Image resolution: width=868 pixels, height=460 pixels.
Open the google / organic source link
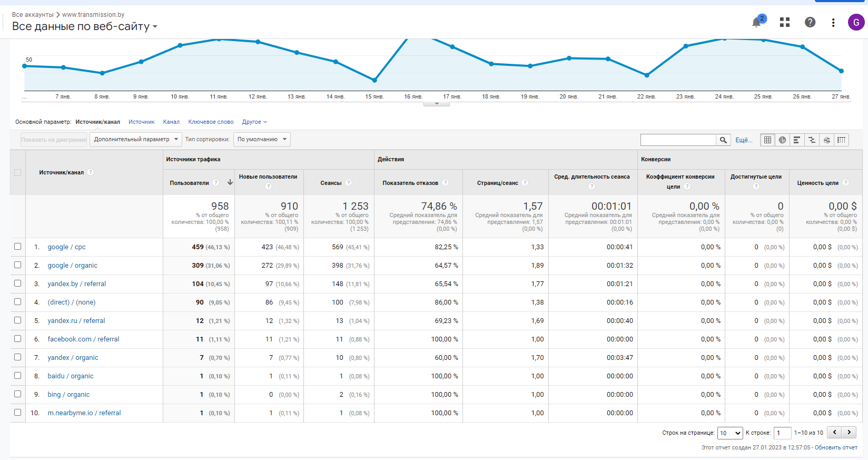tap(73, 266)
